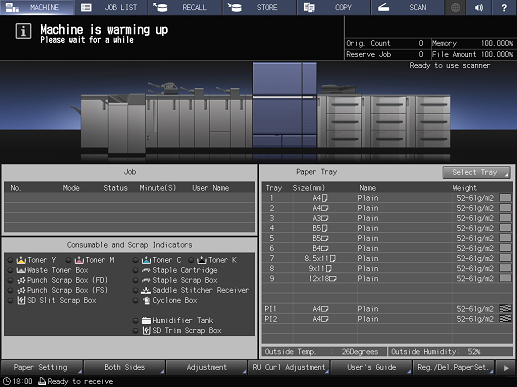Expand the Paper Setting menu
Viewport: 517px width, 387px height.
coord(42,367)
